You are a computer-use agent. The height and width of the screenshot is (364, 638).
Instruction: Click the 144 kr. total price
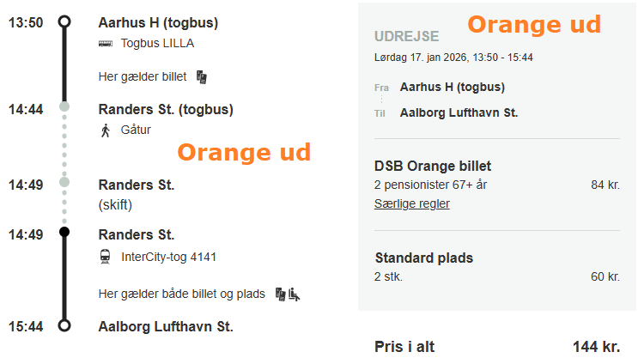[x=596, y=347]
